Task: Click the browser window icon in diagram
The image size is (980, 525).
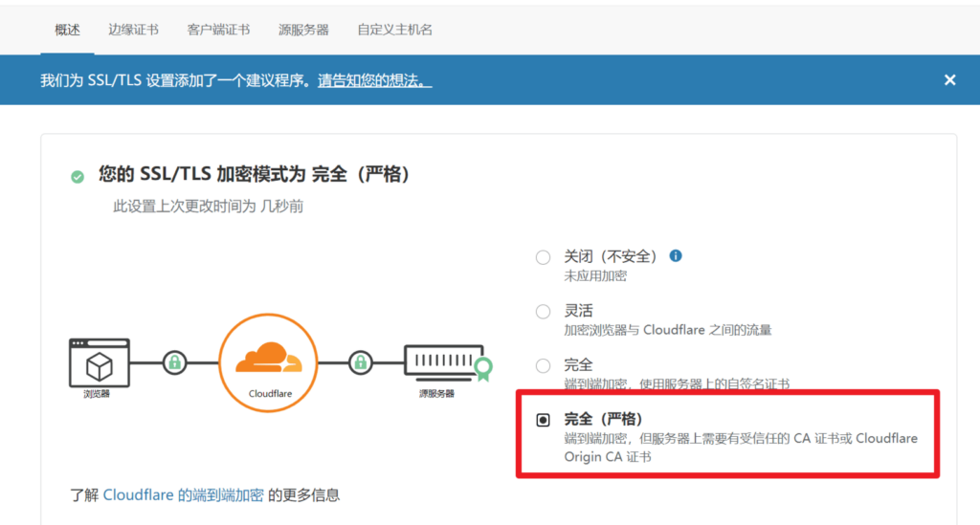Action: pyautogui.click(x=99, y=362)
